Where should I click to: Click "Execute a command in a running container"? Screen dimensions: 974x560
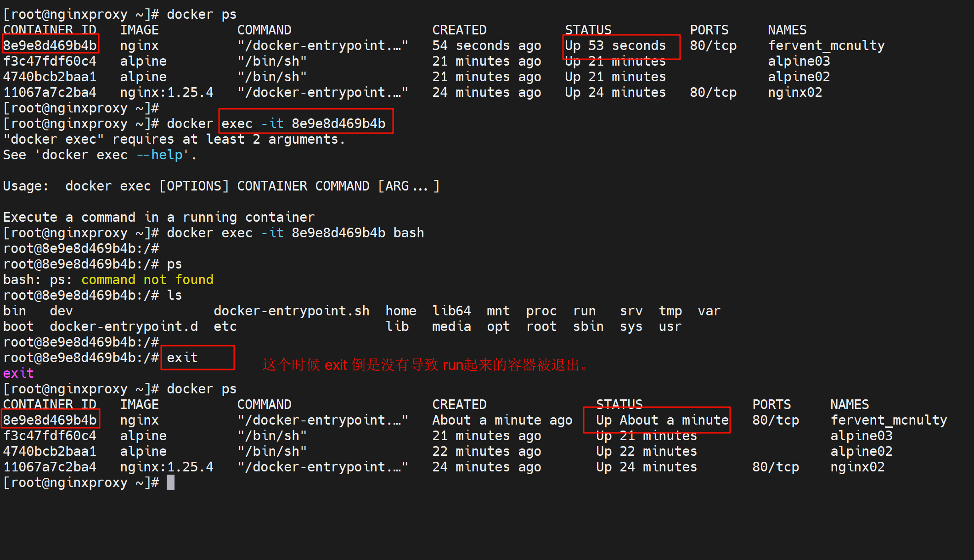tap(159, 217)
